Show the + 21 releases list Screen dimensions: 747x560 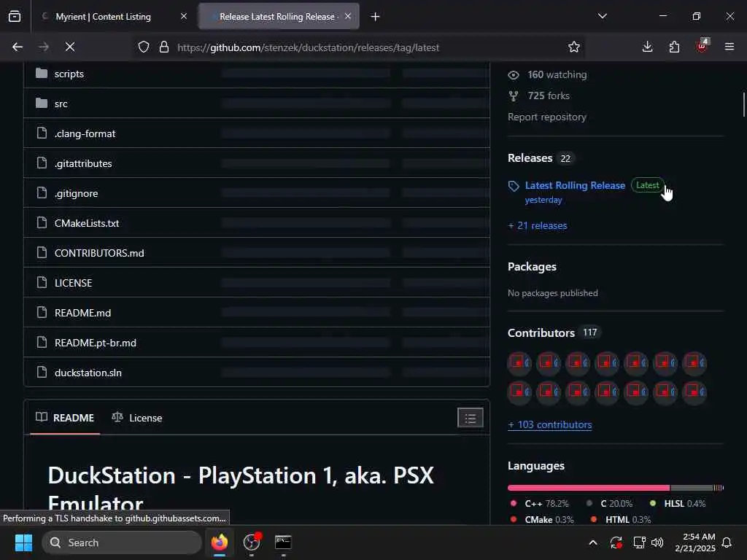pyautogui.click(x=538, y=226)
